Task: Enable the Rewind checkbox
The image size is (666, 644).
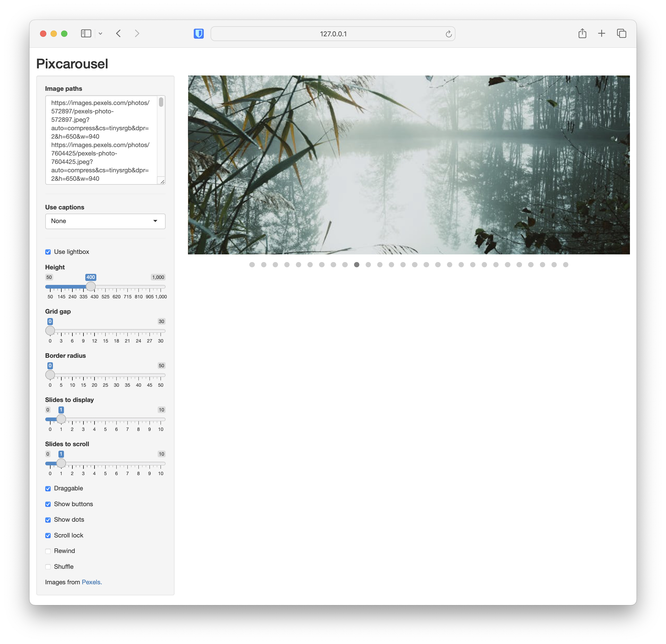Action: (x=48, y=551)
